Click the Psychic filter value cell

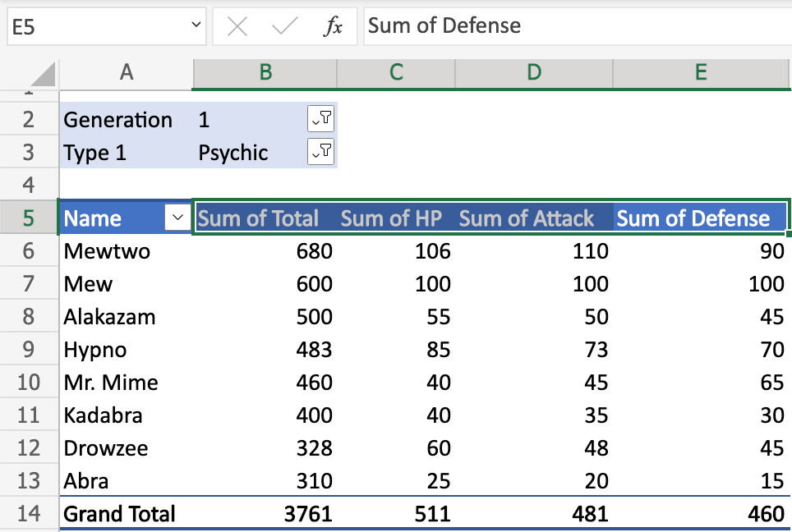pyautogui.click(x=236, y=152)
